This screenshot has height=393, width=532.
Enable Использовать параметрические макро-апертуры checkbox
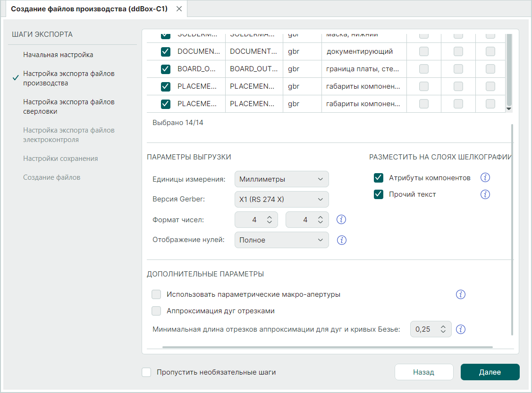[156, 294]
